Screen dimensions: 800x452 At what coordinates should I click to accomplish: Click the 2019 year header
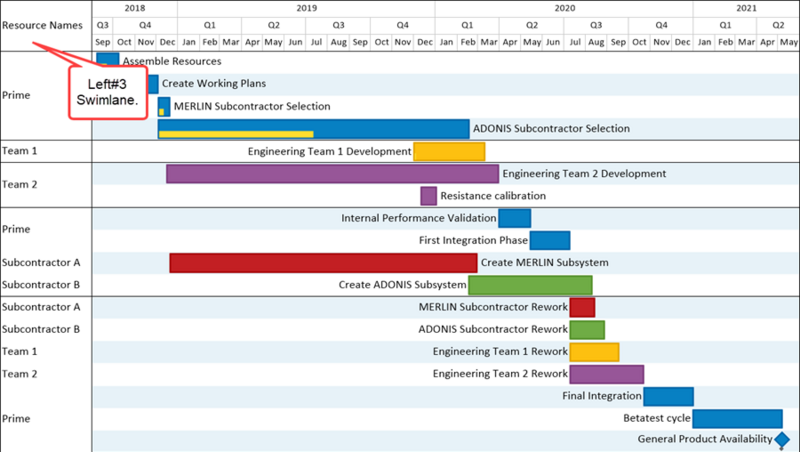click(x=306, y=8)
